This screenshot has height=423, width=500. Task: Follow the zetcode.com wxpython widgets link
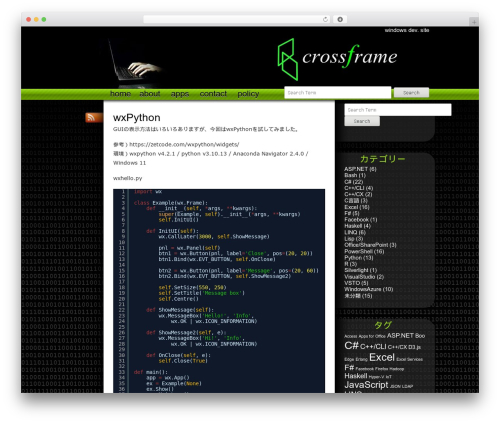(184, 144)
